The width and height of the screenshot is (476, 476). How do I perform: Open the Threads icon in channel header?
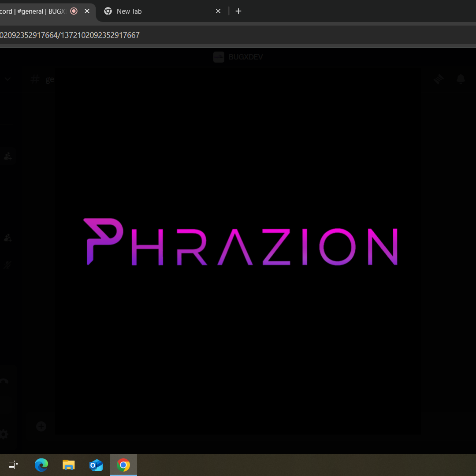pyautogui.click(x=439, y=79)
